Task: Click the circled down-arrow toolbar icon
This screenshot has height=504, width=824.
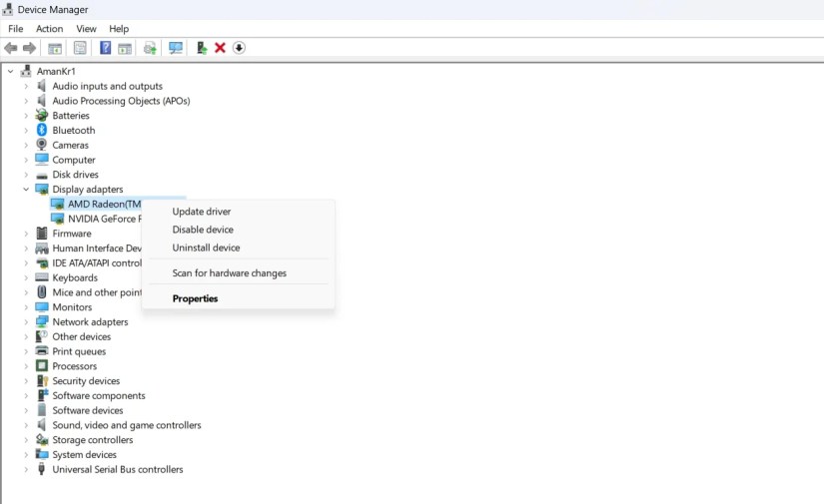Action: tap(239, 48)
